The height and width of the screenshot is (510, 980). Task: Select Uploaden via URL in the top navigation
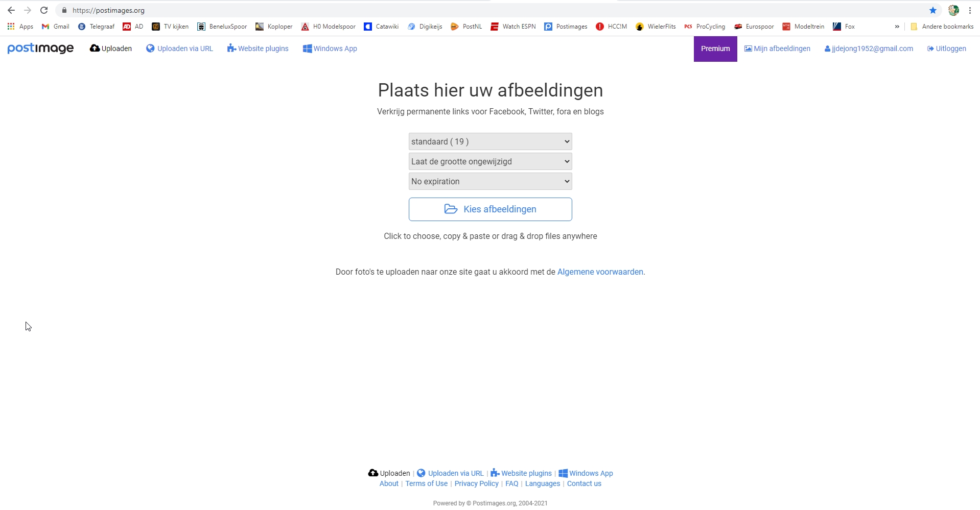(x=179, y=48)
